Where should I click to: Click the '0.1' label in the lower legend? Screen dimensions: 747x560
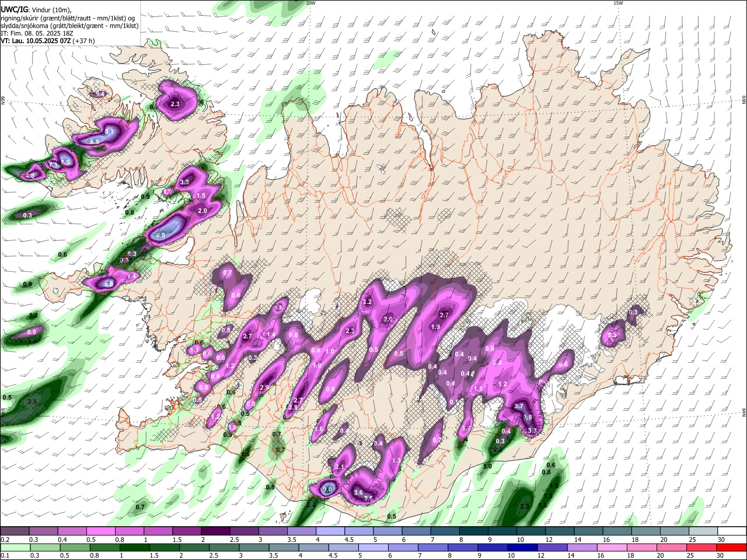[x=4, y=556]
